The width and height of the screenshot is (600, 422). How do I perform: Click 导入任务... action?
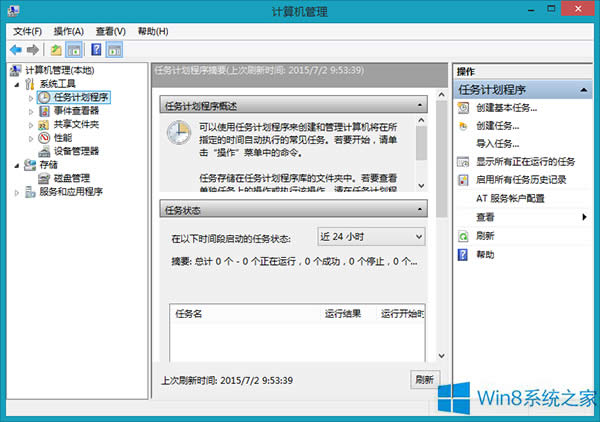coord(497,144)
